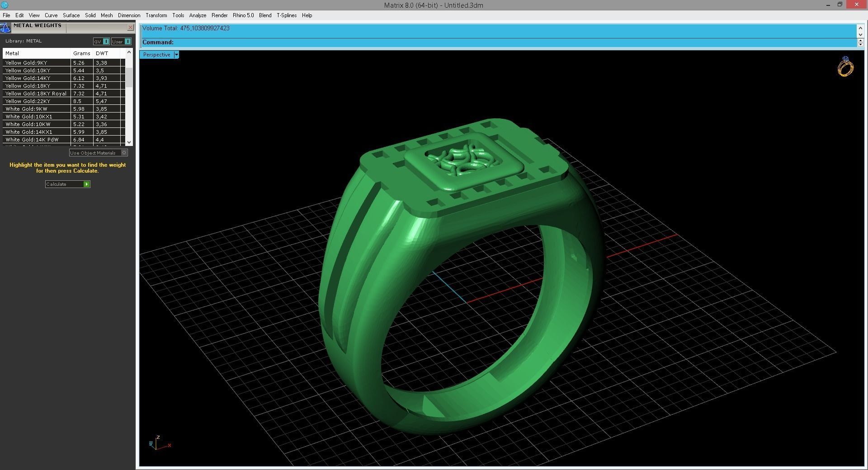
Task: Click the metal table scroll down arrow
Action: point(129,142)
